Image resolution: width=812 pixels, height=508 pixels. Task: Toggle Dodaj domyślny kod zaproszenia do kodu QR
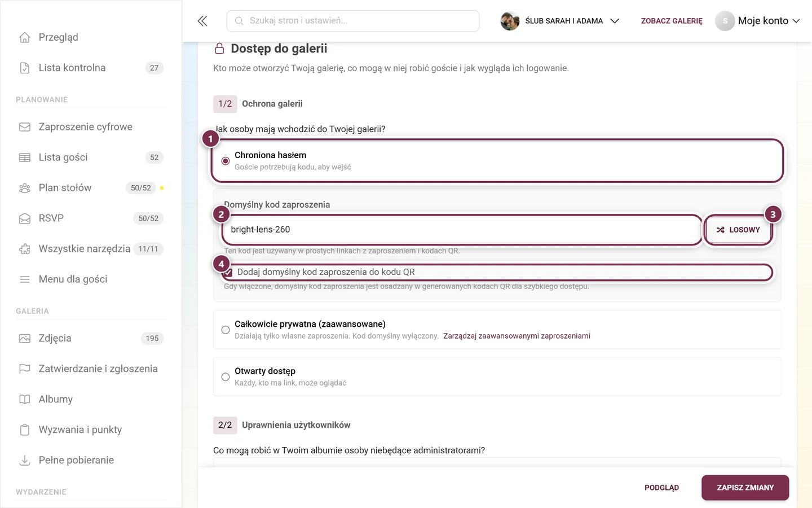tap(228, 272)
